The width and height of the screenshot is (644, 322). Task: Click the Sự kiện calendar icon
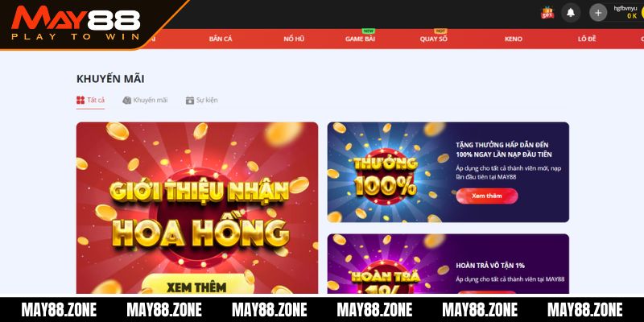pyautogui.click(x=190, y=100)
